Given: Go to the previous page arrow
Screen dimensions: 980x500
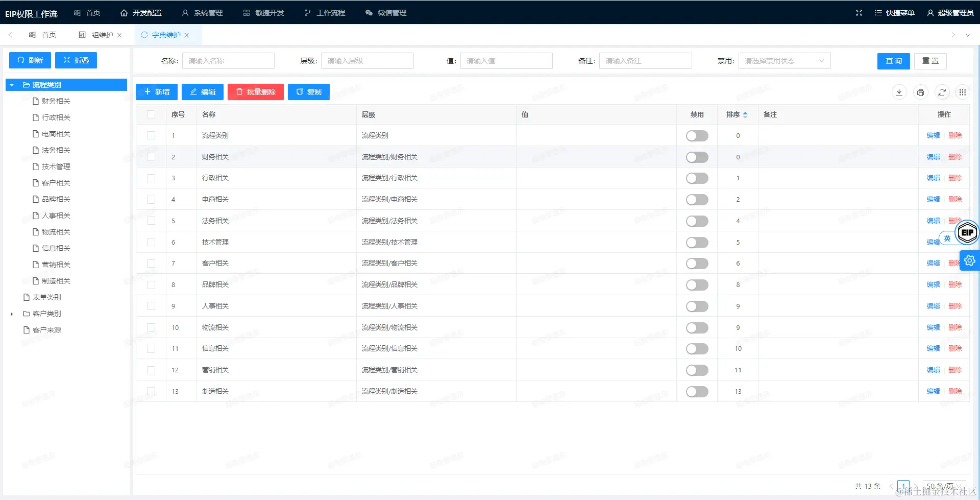Looking at the screenshot, I should point(891,486).
